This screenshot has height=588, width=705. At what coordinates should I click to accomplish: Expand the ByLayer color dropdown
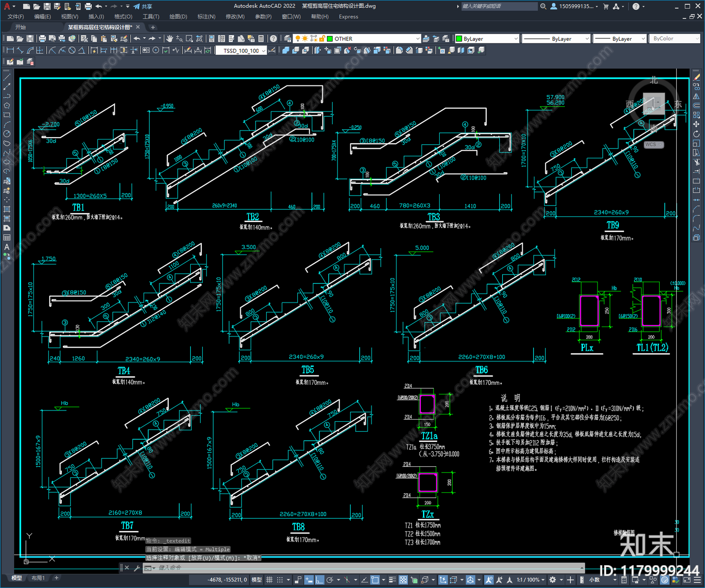(x=487, y=39)
